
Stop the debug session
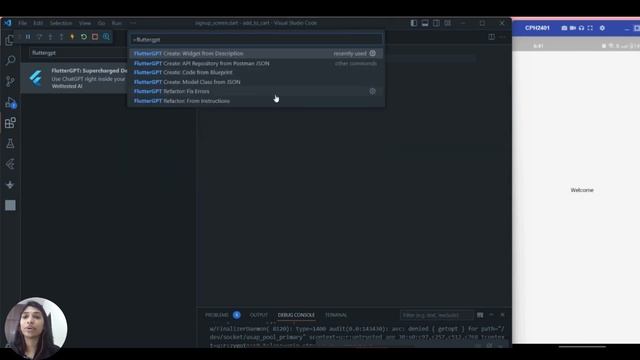coord(95,37)
